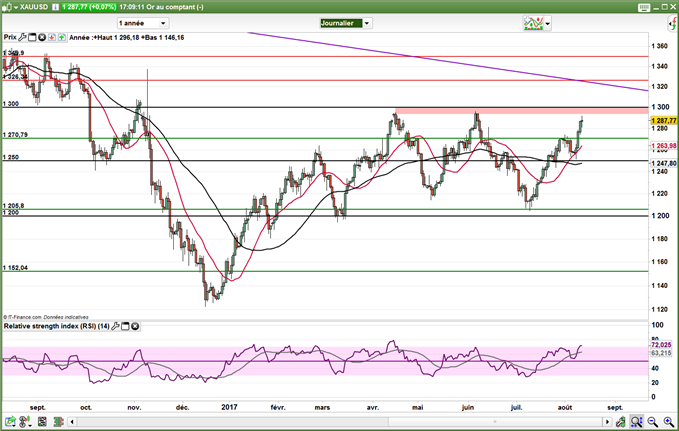
Task: Click 'Année :+Haut 1 296,18 +Bas 1 146,16' text
Action: coord(127,37)
